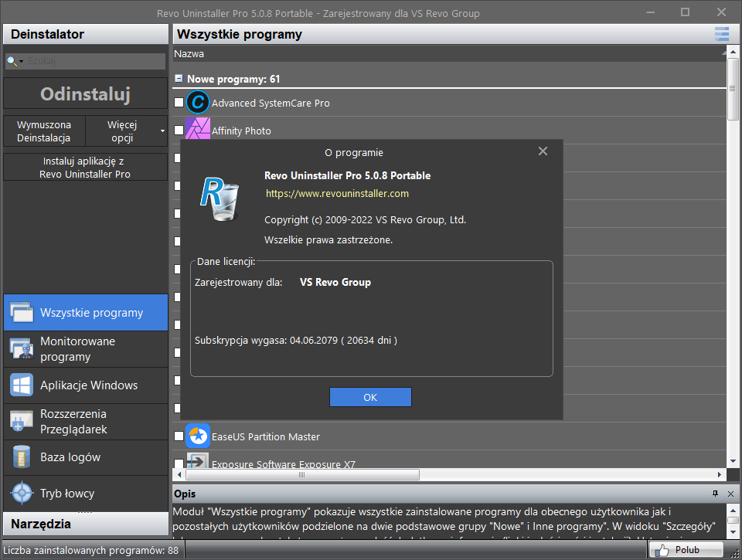Click the Deinstalator section header
The width and height of the screenshot is (742, 560).
tap(86, 35)
